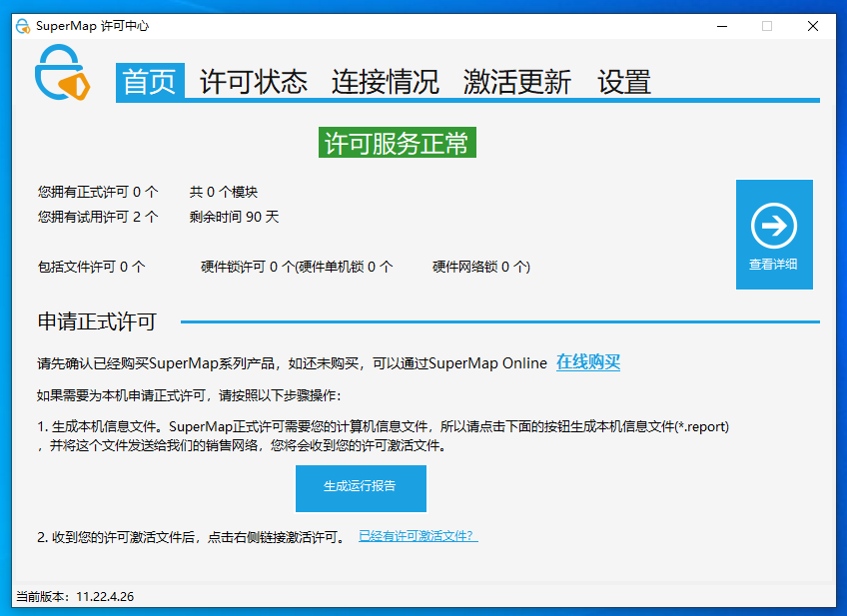The width and height of the screenshot is (847, 616).
Task: Click the 许可服务正常 status banner
Action: coord(398,143)
